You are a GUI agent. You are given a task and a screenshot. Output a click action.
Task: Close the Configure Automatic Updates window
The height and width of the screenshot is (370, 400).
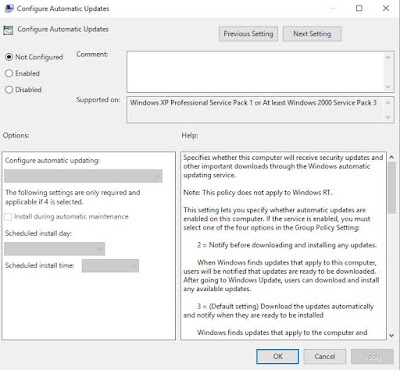386,8
